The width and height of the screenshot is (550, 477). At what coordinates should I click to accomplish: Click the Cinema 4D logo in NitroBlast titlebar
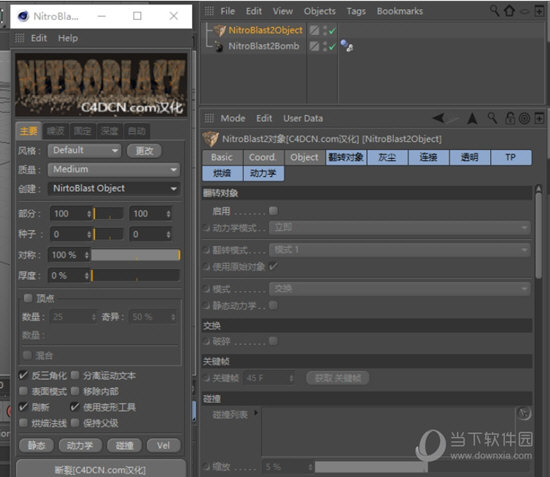pos(23,16)
